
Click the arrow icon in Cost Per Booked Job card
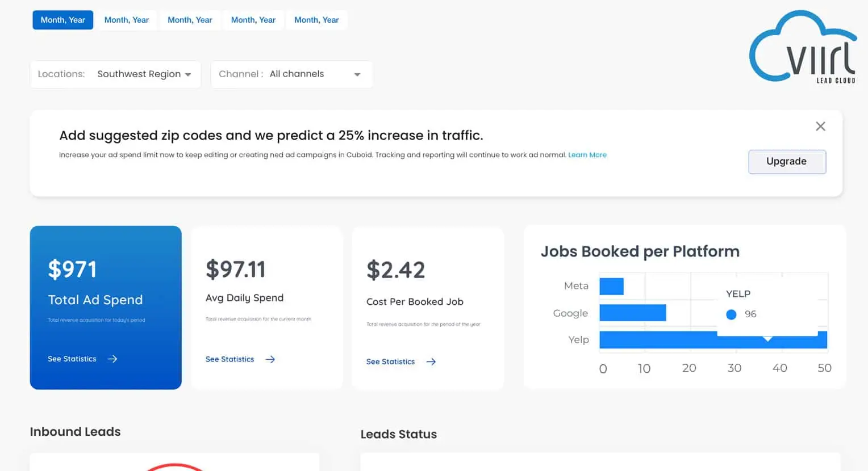431,361
